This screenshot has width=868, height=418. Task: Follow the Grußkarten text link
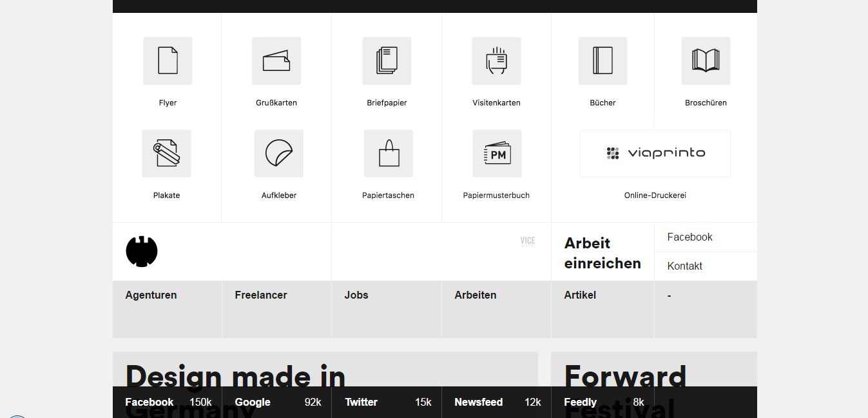(276, 103)
